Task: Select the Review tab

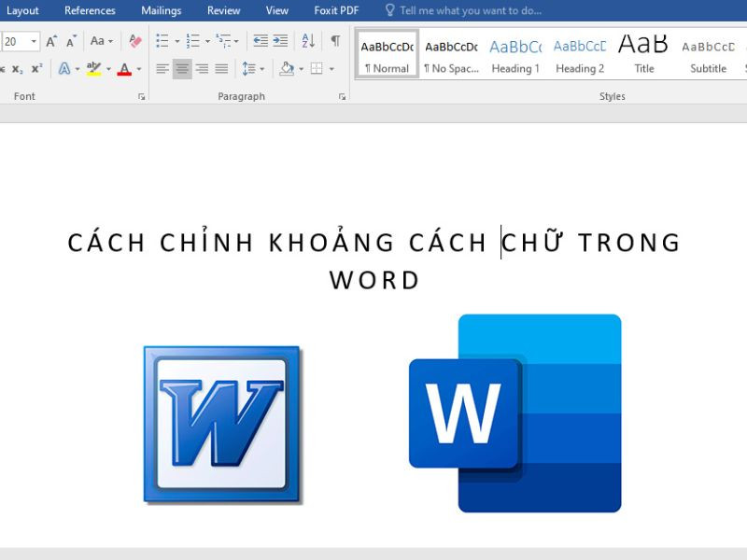Action: click(x=223, y=10)
